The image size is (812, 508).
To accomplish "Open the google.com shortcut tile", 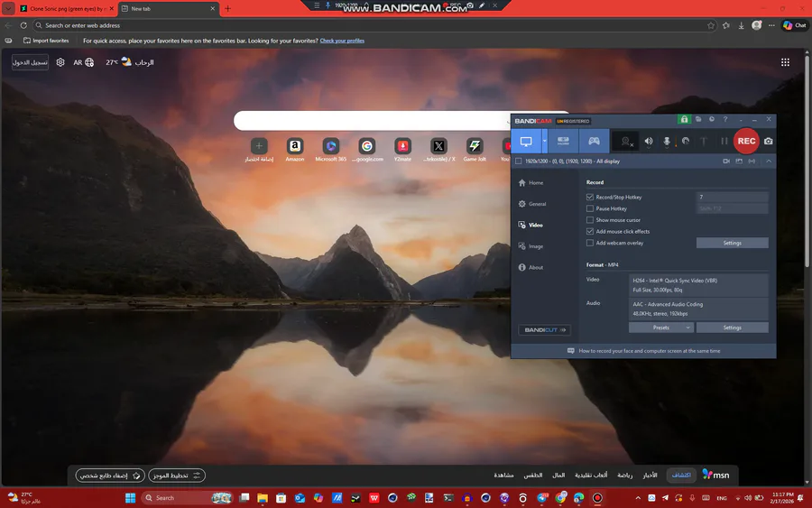I will click(367, 150).
